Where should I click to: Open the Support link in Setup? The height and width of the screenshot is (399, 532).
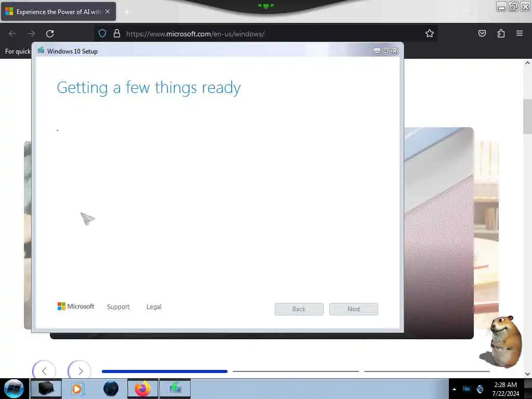[x=118, y=307]
